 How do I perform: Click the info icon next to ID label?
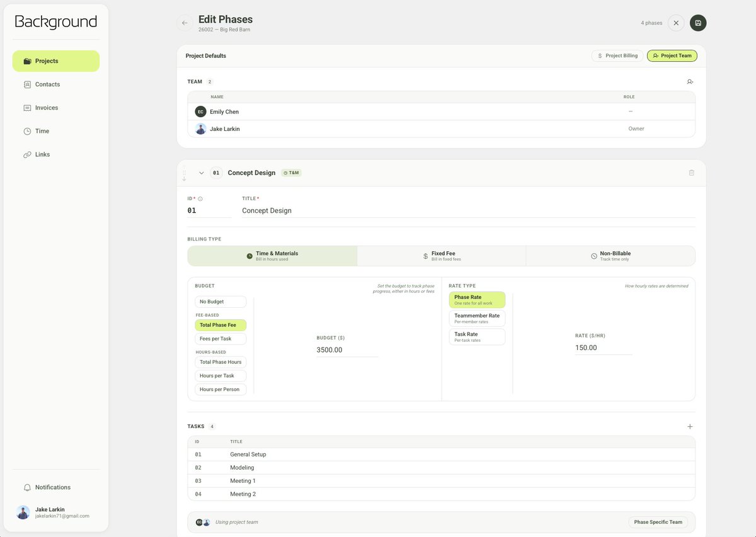coord(200,199)
